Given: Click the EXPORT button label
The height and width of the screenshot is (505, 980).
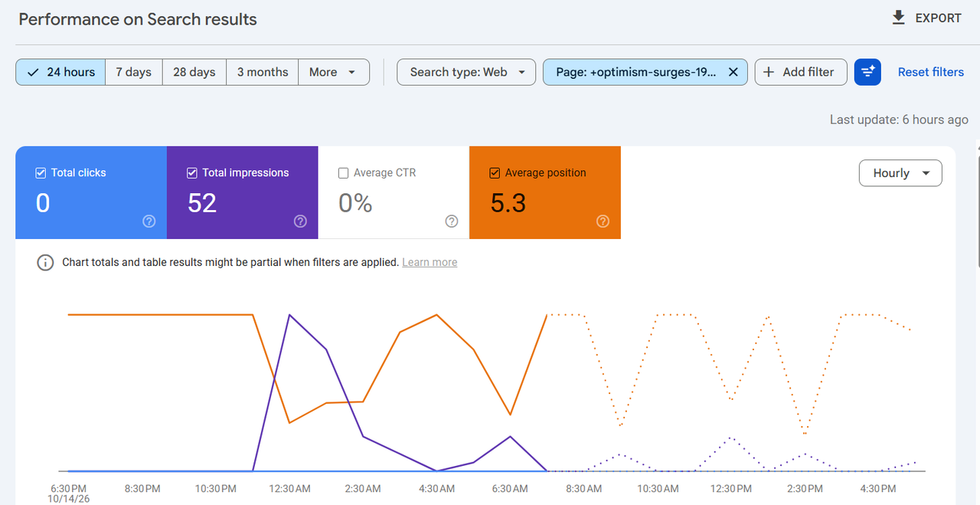Looking at the screenshot, I should pos(939,18).
